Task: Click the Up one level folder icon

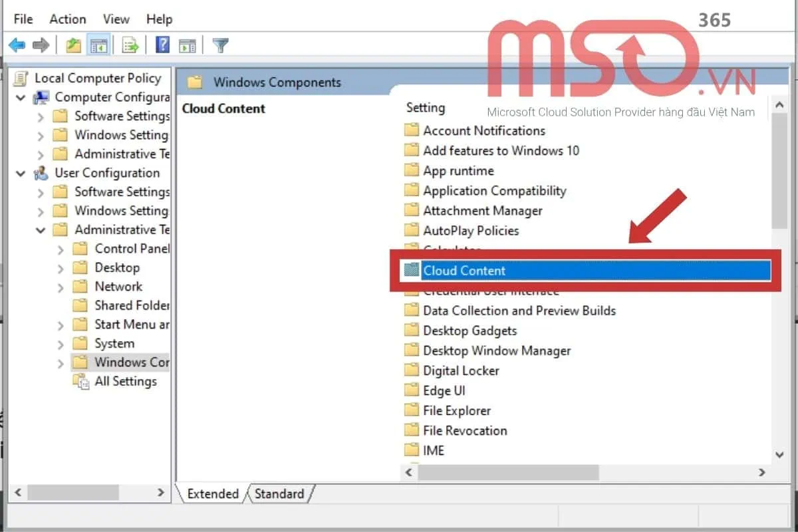Action: click(x=73, y=45)
